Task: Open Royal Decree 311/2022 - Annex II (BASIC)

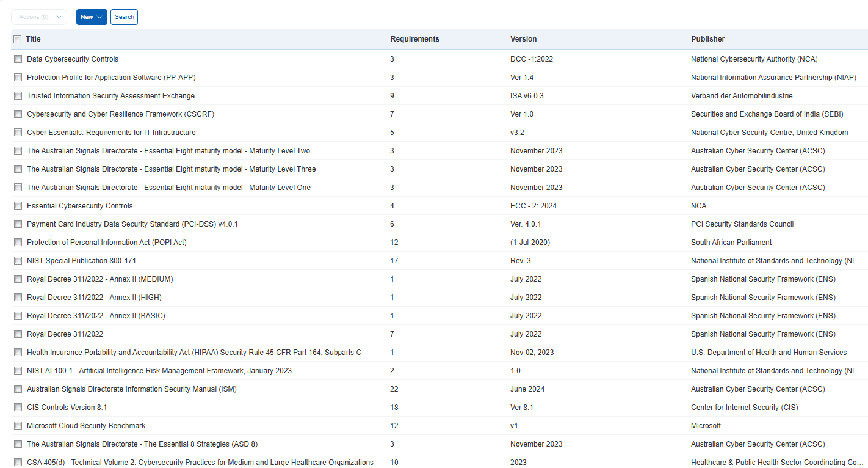Action: [x=96, y=316]
